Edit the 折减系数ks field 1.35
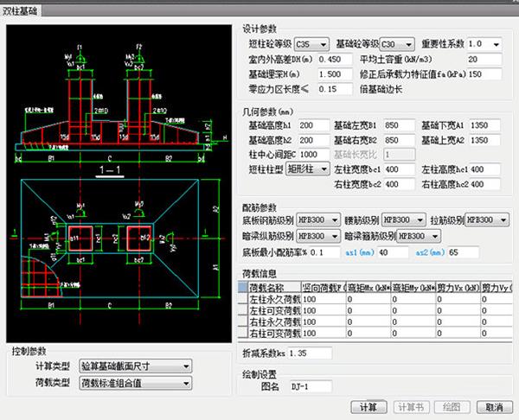The image size is (519, 420). (x=310, y=353)
